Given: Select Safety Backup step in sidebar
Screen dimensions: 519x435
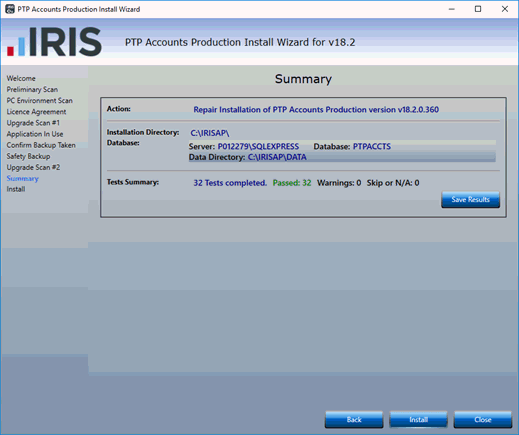Looking at the screenshot, I should 28,156.
